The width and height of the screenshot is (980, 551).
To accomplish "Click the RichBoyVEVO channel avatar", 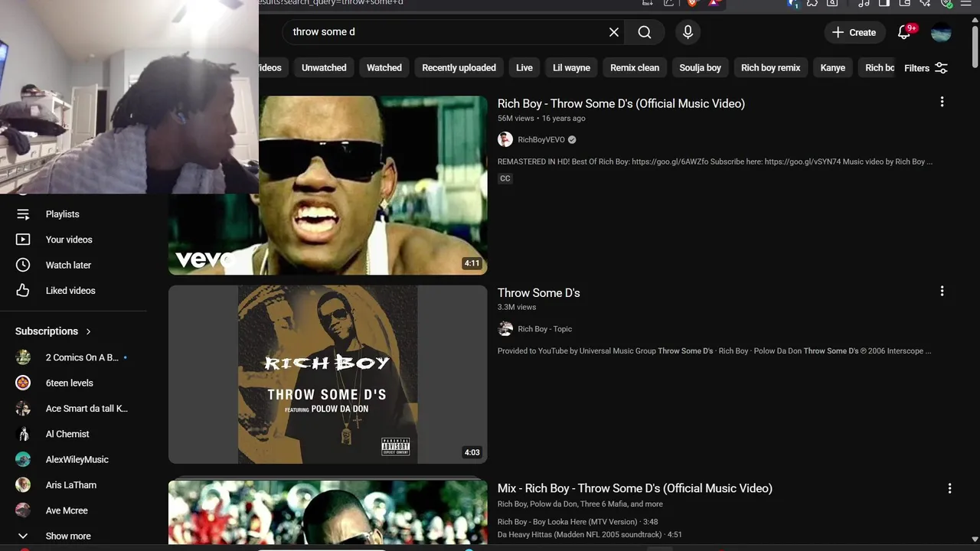I will [x=505, y=139].
